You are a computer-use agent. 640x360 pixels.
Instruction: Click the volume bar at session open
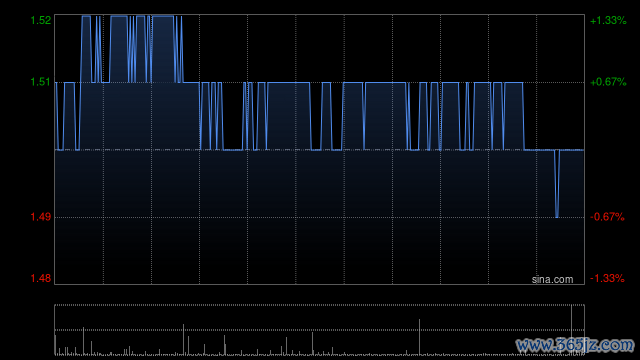pos(56,345)
